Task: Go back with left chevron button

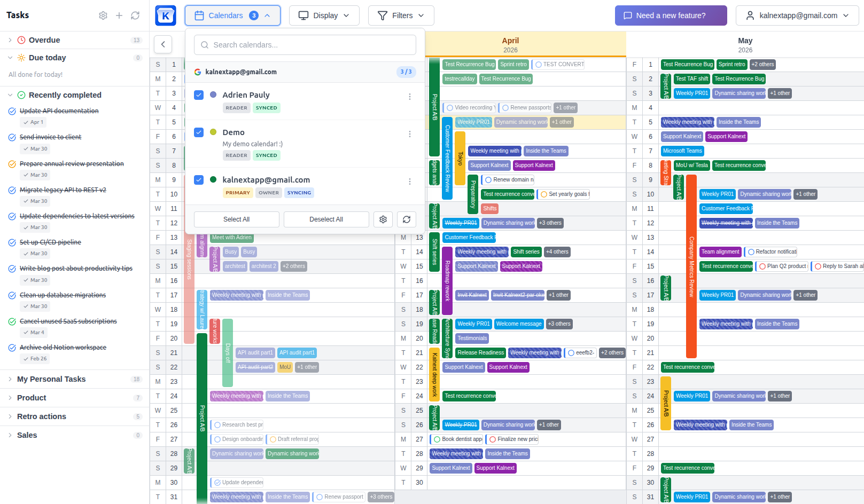Action: (x=163, y=44)
